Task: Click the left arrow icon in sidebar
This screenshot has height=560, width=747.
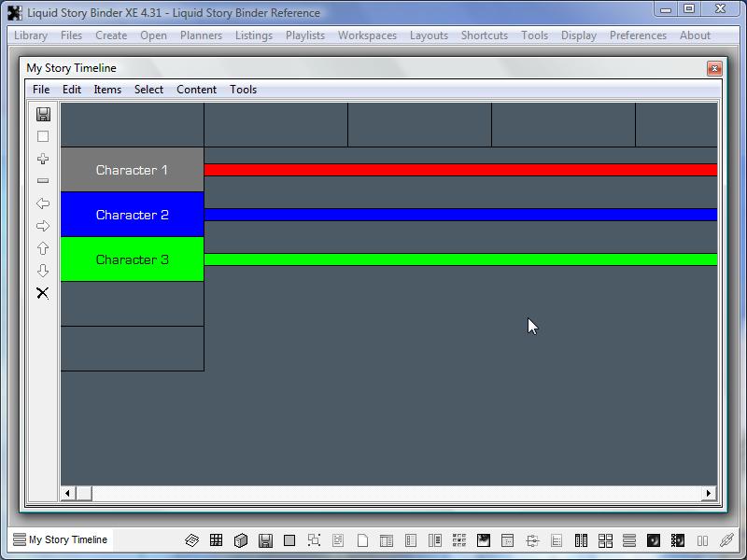Action: [43, 203]
